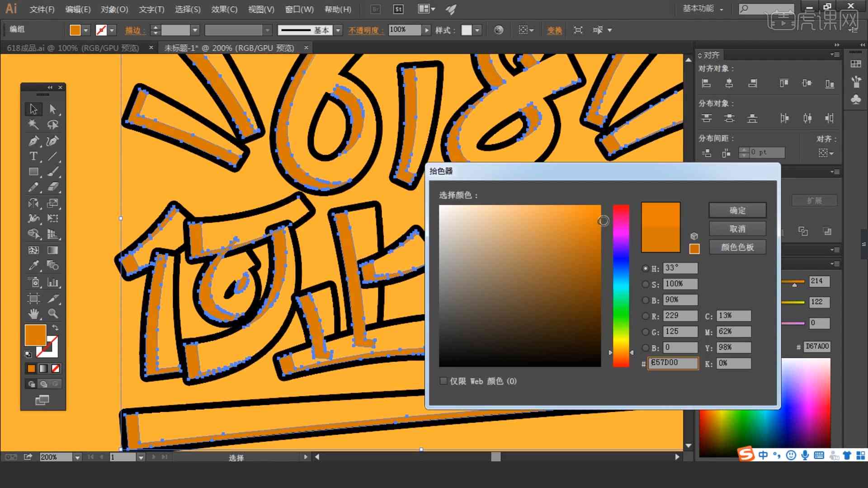Select the H hue radio button

(645, 268)
